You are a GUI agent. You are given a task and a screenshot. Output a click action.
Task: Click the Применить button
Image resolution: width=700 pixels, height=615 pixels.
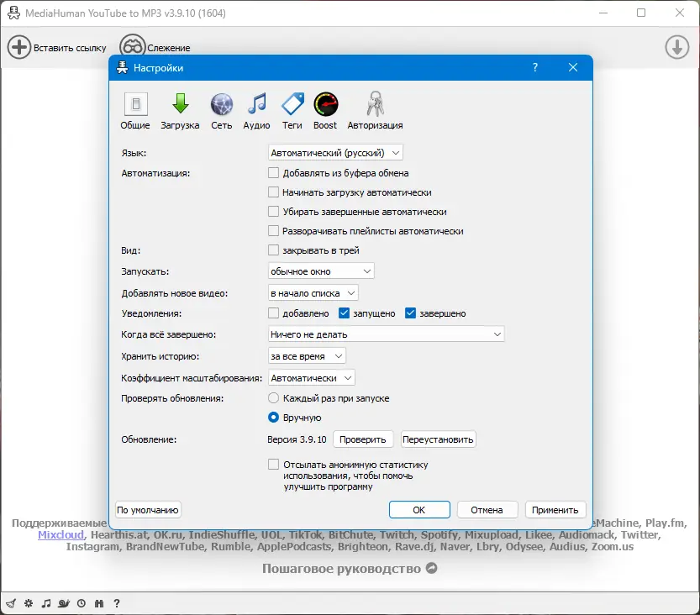[x=555, y=510]
